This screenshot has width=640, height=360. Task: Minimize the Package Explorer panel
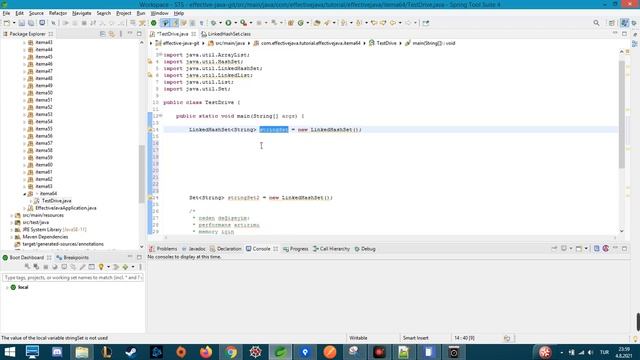click(130, 33)
